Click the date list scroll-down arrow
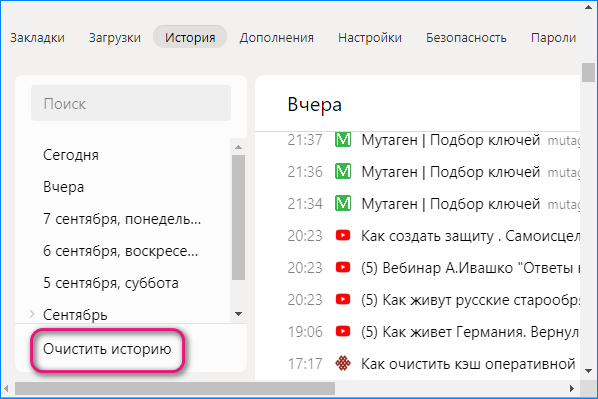The width and height of the screenshot is (598, 399). click(239, 314)
